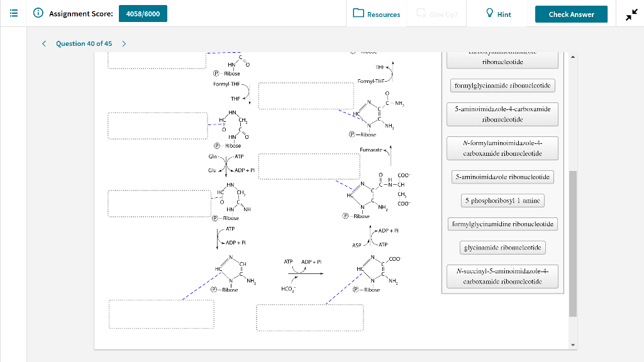The width and height of the screenshot is (644, 362).
Task: Click the info icon beside Assignment Score
Action: coord(38,13)
